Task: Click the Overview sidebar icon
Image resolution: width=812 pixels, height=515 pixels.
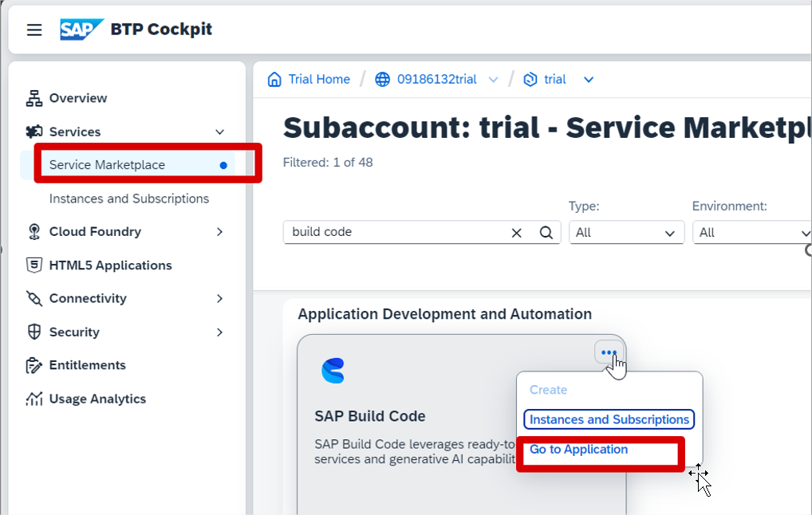Action: 34,98
